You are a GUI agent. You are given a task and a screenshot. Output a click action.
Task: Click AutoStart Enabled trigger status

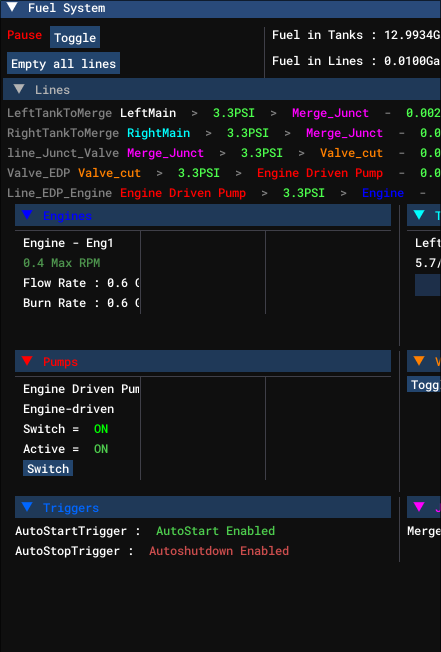tap(215, 531)
